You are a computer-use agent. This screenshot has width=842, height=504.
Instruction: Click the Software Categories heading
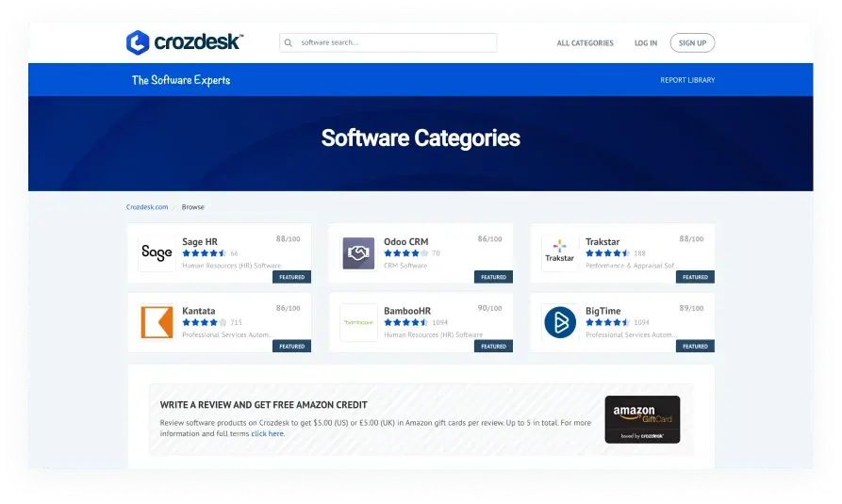tap(421, 138)
